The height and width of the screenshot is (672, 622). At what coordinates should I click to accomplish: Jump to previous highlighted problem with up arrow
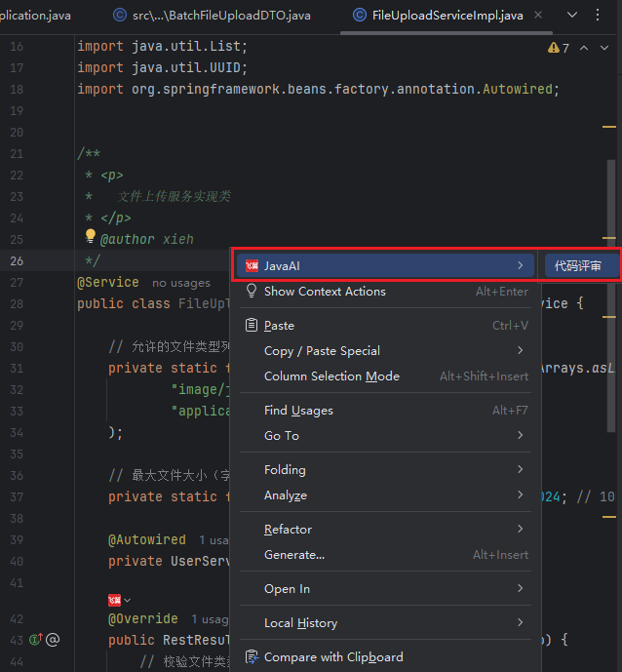coord(584,48)
